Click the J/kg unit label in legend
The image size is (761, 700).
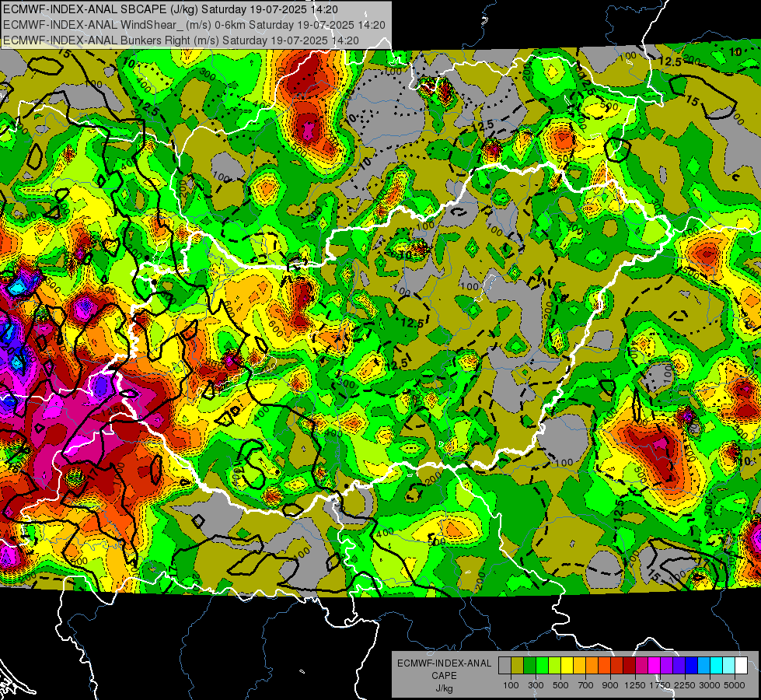coord(444,688)
